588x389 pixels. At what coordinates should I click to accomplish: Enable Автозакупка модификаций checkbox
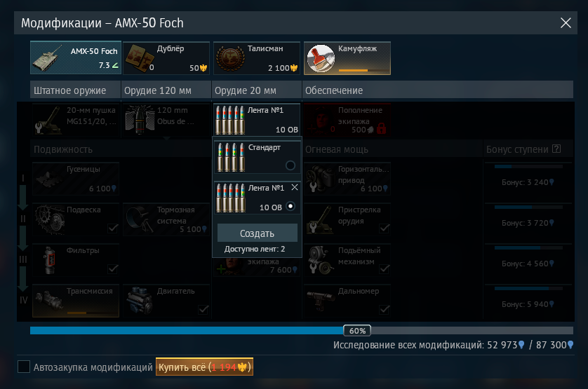pyautogui.click(x=24, y=367)
